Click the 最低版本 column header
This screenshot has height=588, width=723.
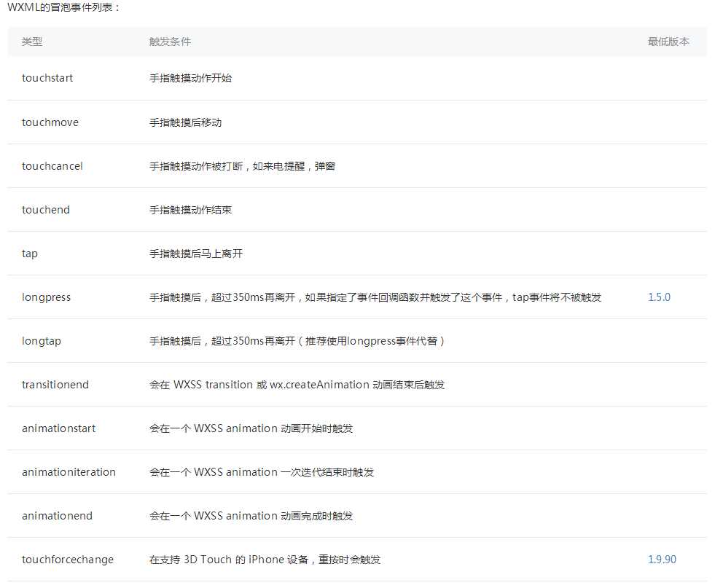668,42
